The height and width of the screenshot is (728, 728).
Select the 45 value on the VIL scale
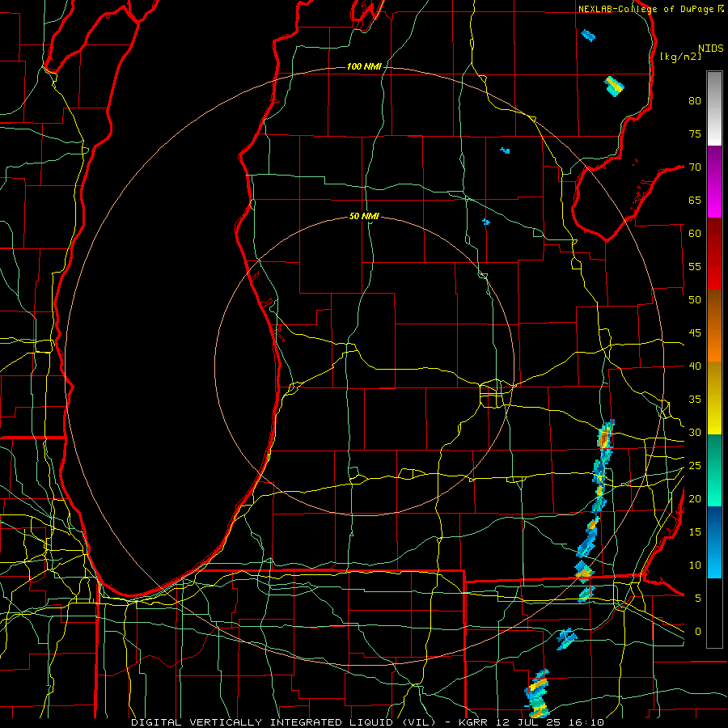tap(695, 333)
